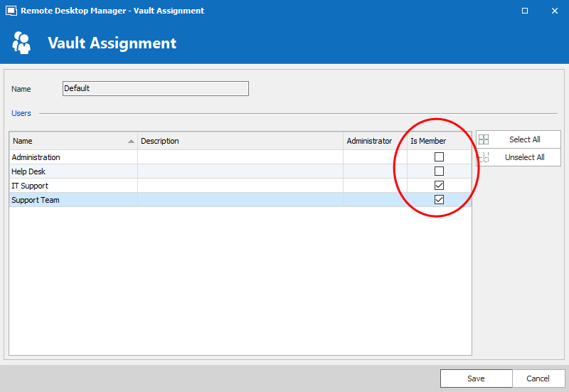
Task: Check the Help Desk membership box
Action: [439, 171]
